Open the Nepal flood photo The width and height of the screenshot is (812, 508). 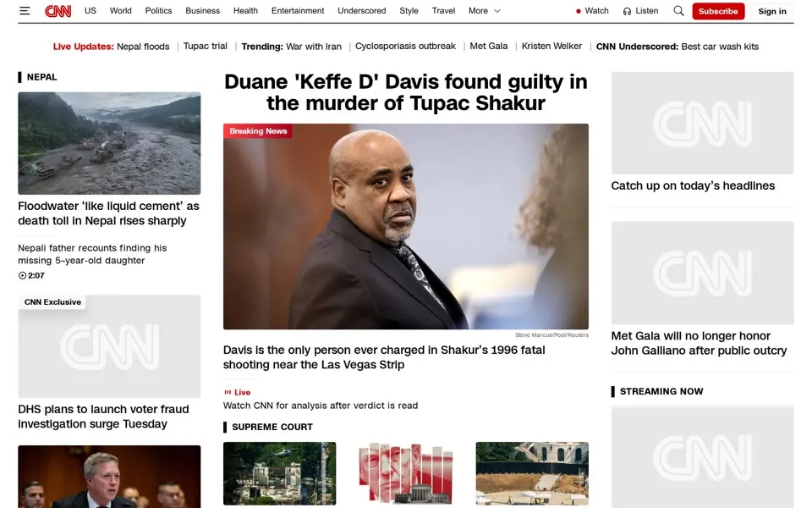pyautogui.click(x=109, y=144)
